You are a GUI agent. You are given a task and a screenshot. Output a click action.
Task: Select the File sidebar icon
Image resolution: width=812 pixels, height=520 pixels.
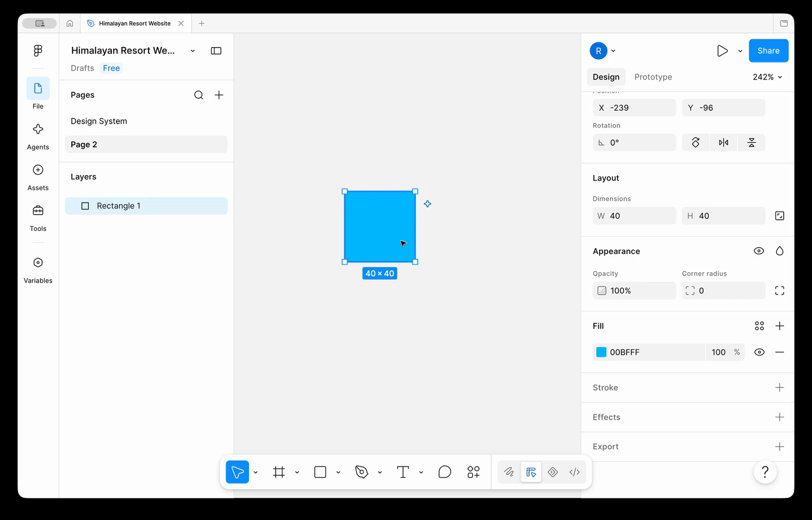click(38, 88)
